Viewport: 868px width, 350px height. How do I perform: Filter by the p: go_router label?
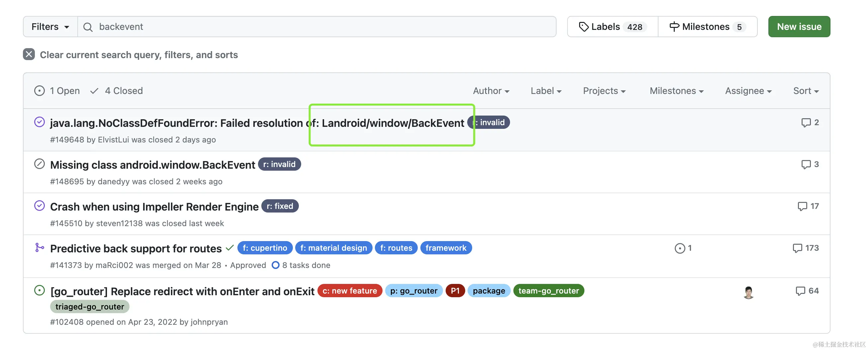coord(414,290)
